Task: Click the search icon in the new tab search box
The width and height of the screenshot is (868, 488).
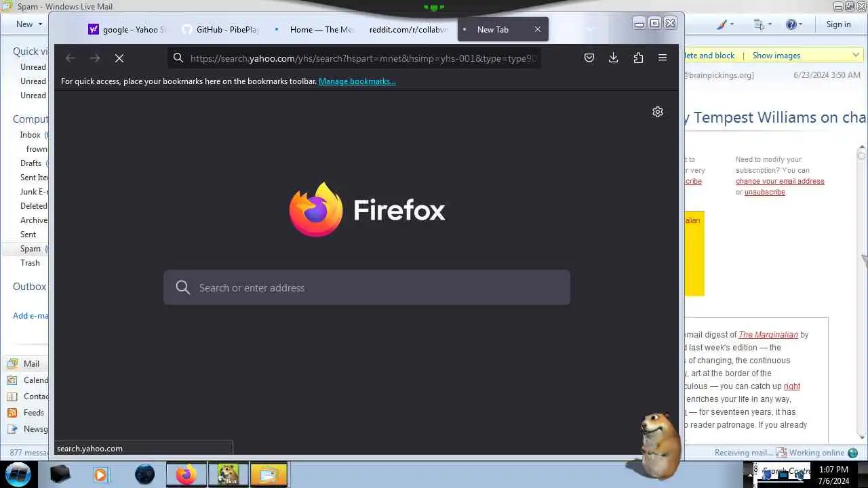Action: click(x=182, y=287)
